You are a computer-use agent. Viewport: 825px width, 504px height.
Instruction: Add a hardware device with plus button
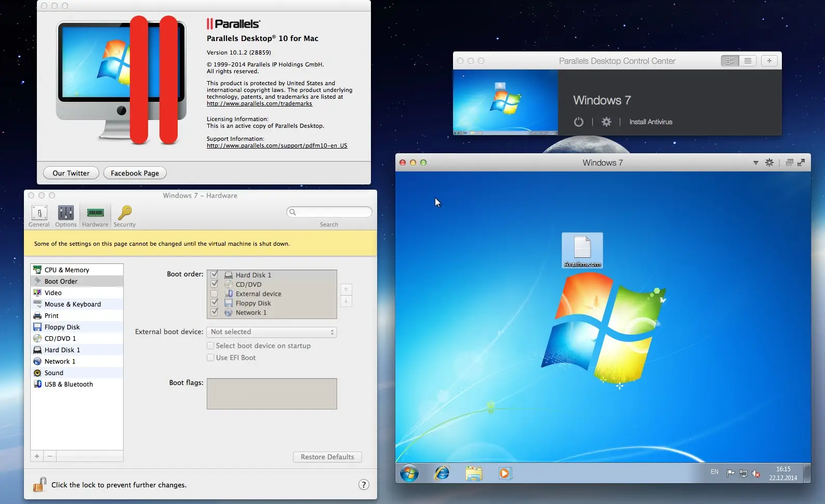37,456
